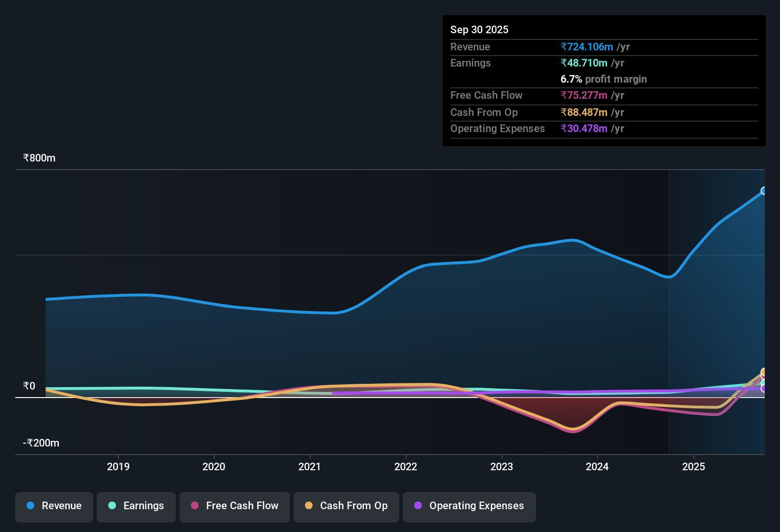
Task: Click the orange Cash From Op legend dot
Action: [309, 506]
